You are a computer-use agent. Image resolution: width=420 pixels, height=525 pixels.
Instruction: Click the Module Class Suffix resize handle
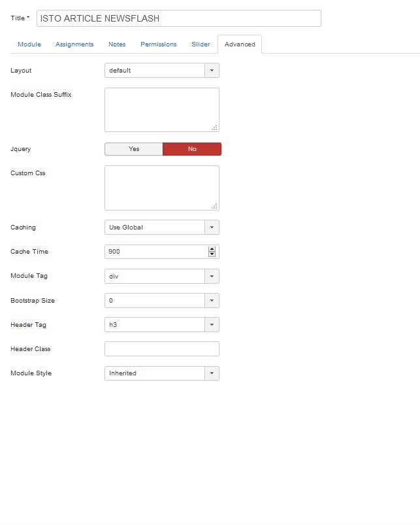[x=215, y=127]
